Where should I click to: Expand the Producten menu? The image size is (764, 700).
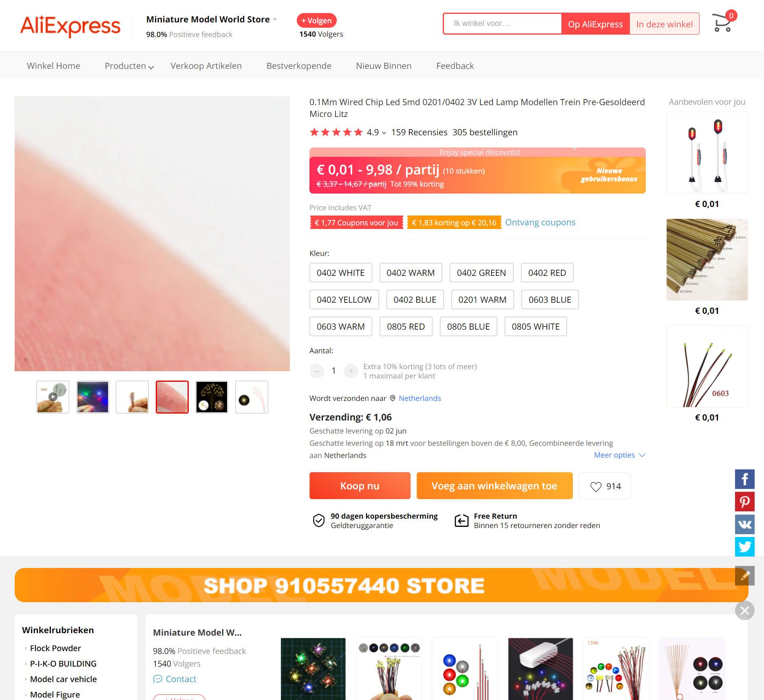[129, 66]
